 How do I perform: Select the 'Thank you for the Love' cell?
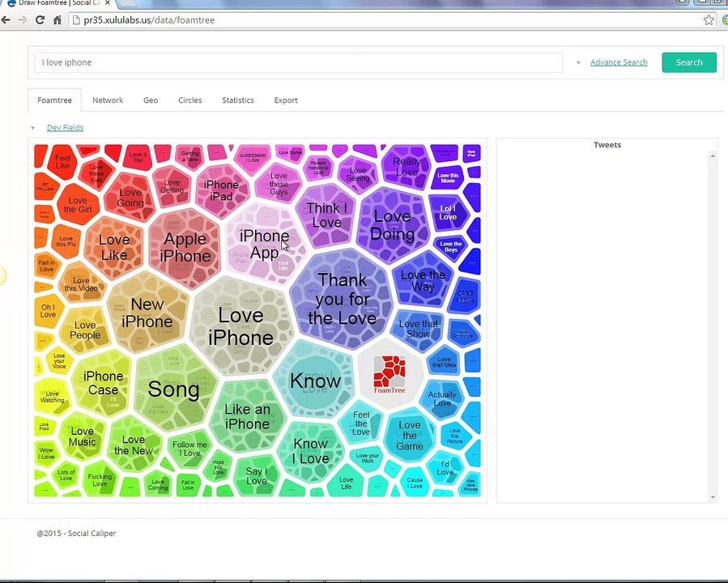click(x=343, y=299)
